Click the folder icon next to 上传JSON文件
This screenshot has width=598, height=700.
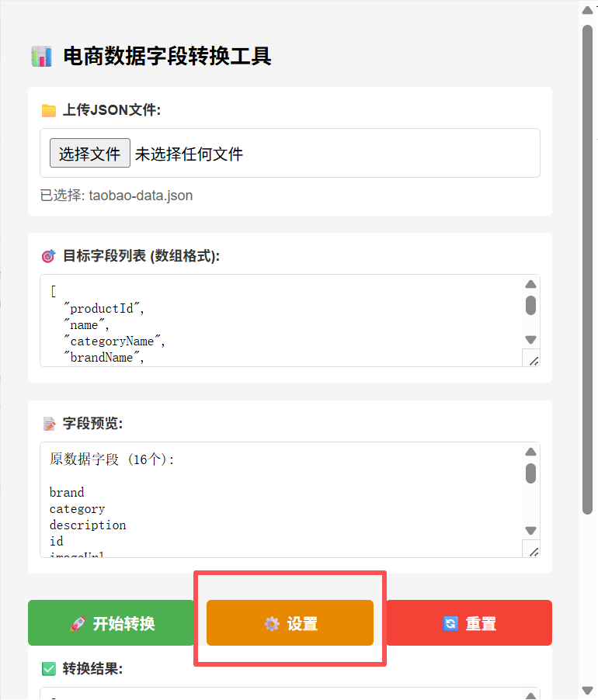click(x=49, y=110)
